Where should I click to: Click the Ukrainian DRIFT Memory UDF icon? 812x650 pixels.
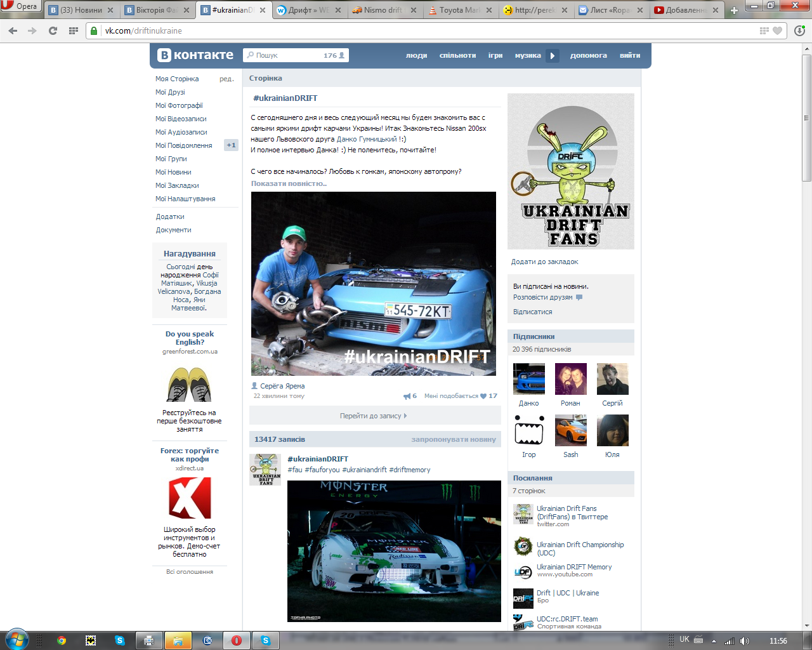523,572
